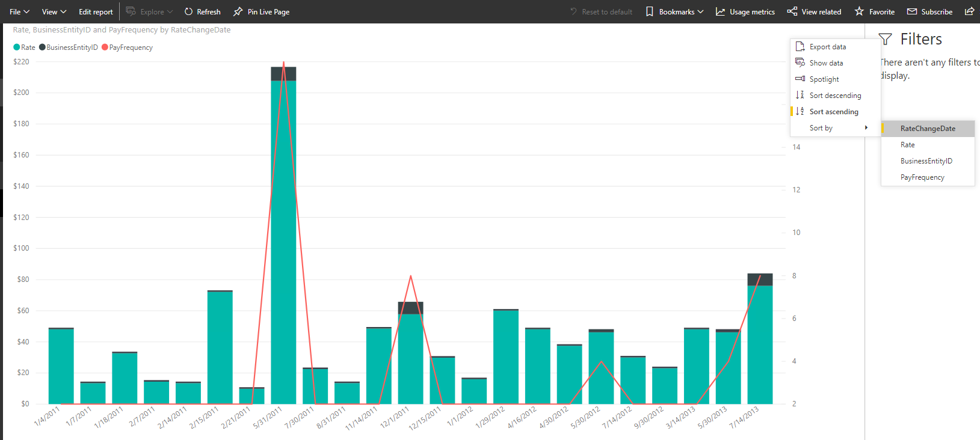Click the Show data icon

point(800,63)
